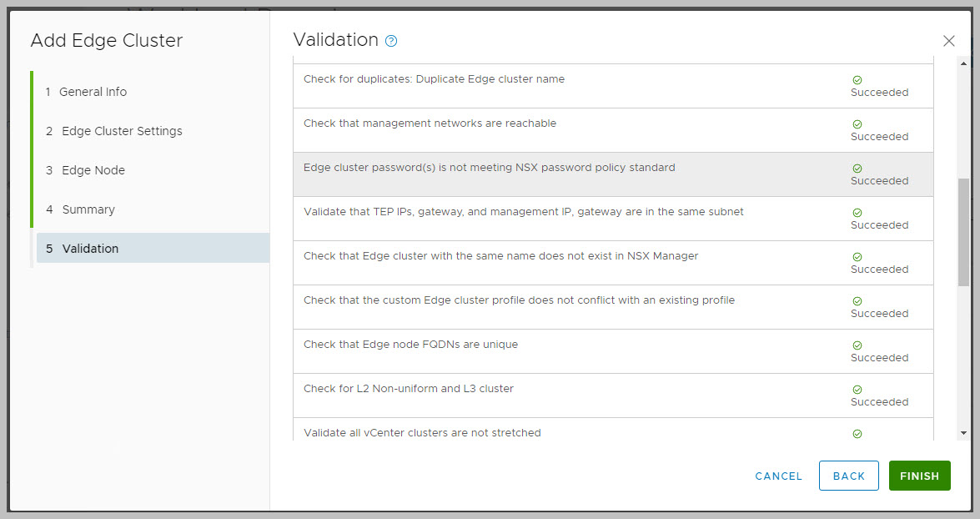Click the Back button

point(848,476)
